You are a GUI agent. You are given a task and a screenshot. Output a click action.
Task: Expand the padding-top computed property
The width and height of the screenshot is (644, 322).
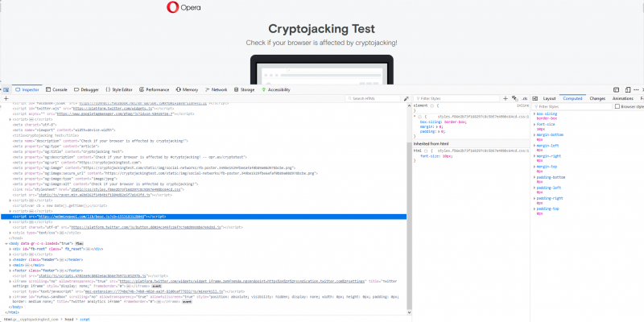[x=535, y=209]
